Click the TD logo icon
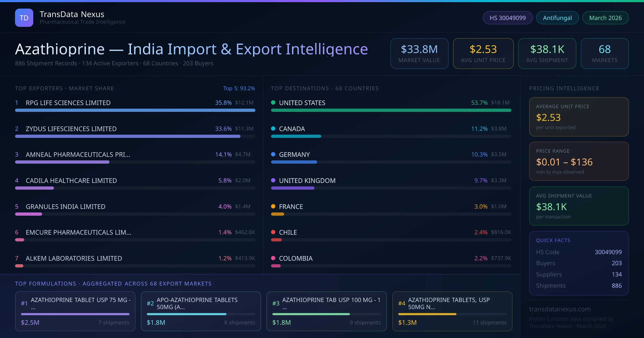 click(24, 18)
